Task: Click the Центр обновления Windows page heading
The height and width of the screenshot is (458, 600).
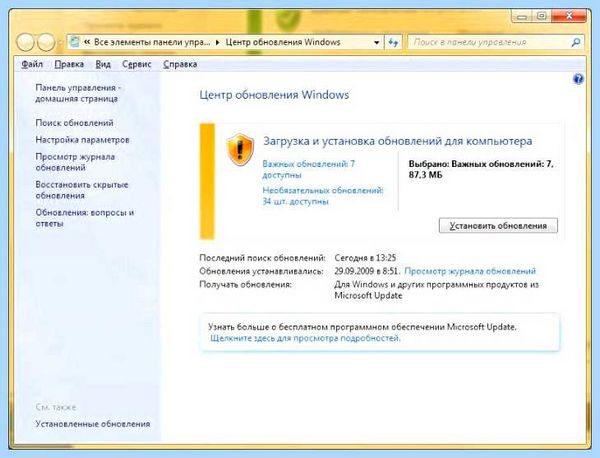Action: [274, 95]
